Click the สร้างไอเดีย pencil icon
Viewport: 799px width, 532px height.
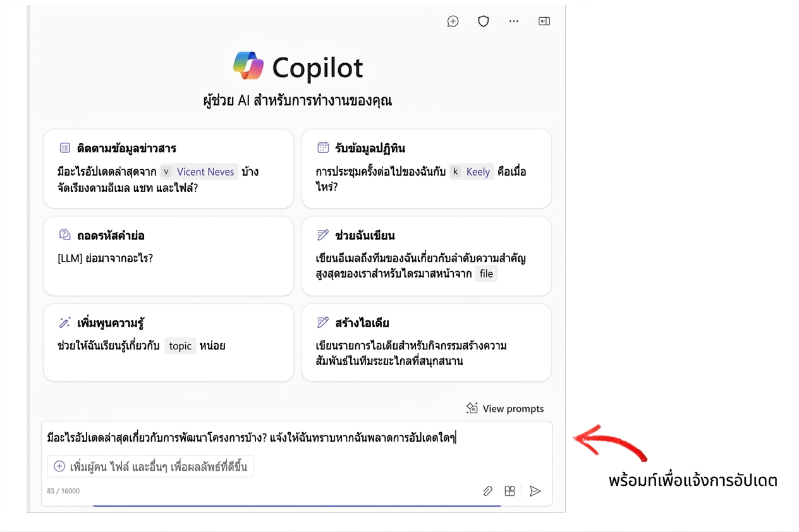click(x=322, y=323)
